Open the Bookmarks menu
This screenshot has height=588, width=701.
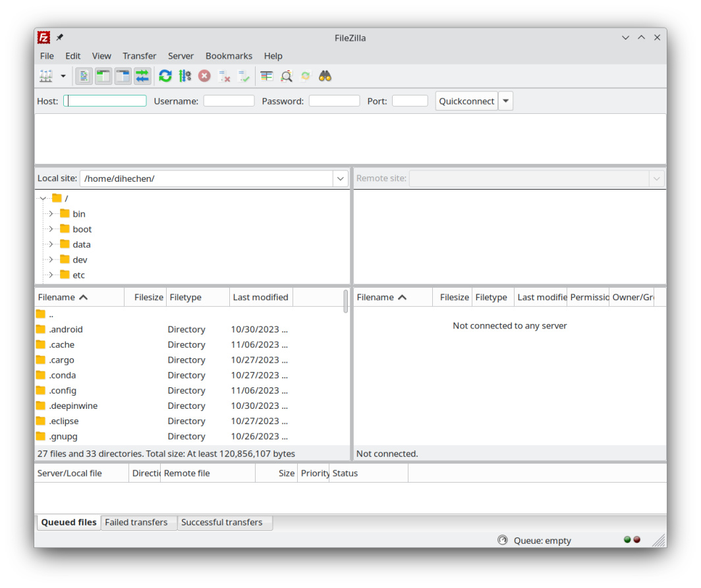click(229, 56)
